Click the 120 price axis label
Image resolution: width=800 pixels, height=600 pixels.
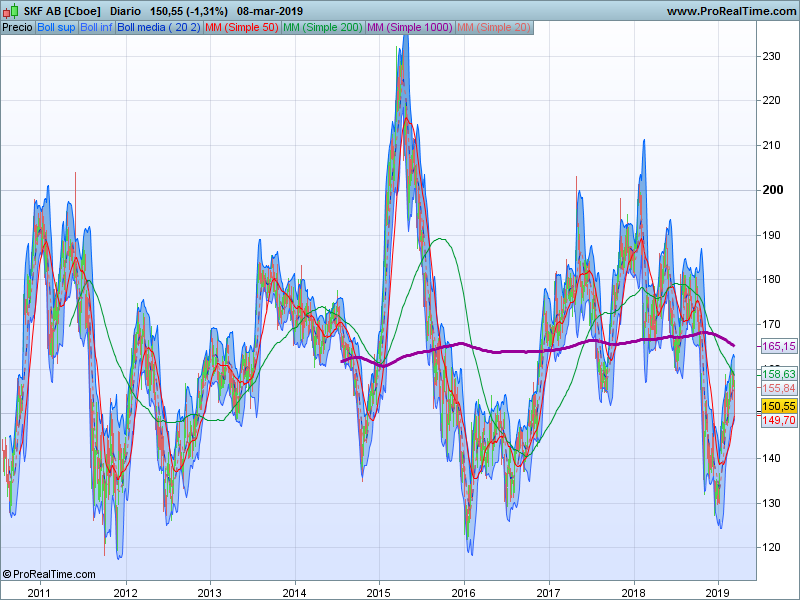(771, 547)
